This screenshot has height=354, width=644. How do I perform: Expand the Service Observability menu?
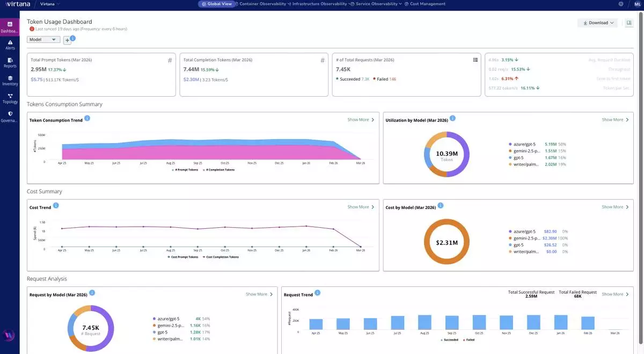point(378,4)
